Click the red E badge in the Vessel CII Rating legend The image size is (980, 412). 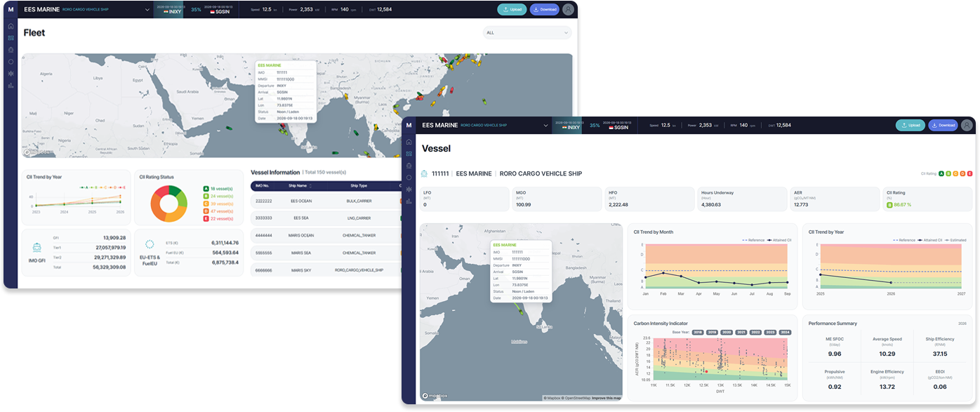[969, 173]
